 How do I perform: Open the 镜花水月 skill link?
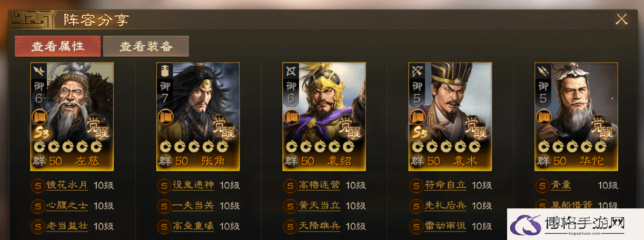point(66,185)
